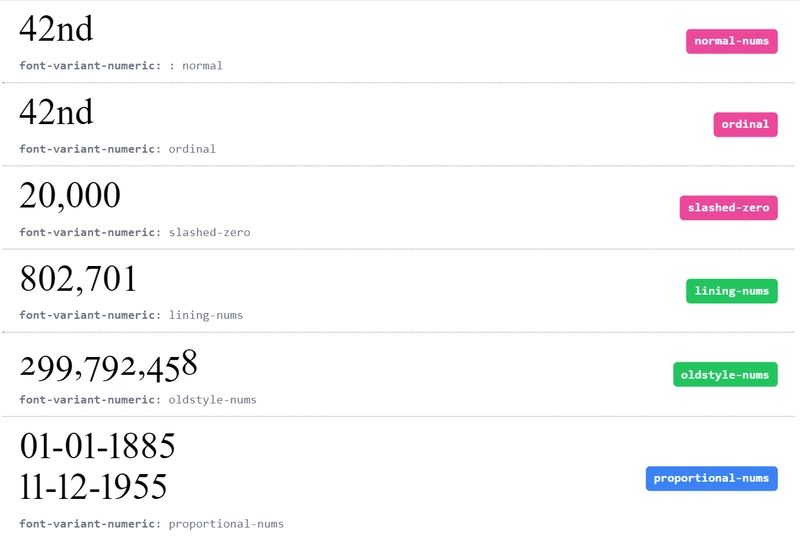
Task: Click the 802,701 lining-nums sample
Action: tap(78, 279)
